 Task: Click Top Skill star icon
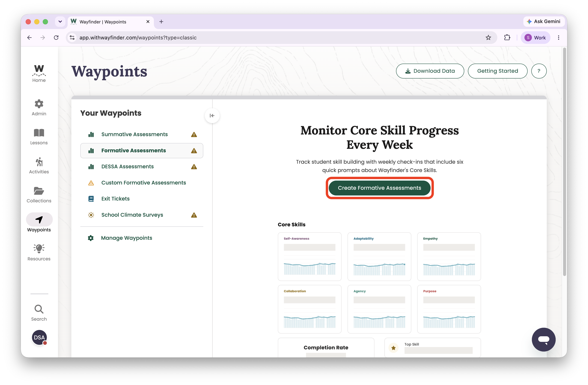(x=394, y=348)
